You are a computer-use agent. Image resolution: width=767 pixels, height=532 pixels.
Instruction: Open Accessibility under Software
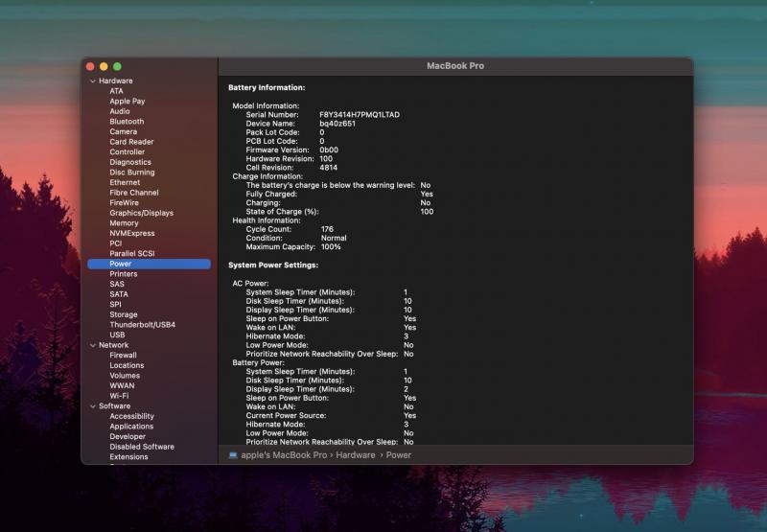click(x=131, y=417)
